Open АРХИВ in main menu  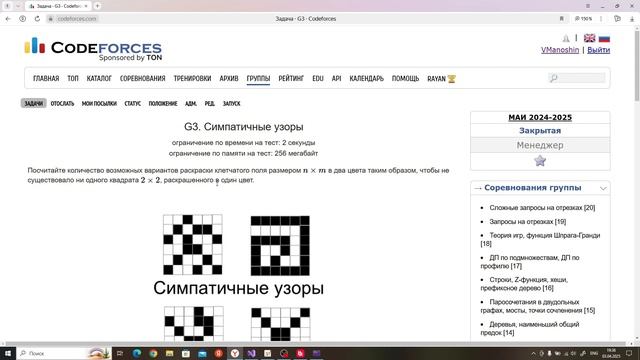tap(229, 78)
